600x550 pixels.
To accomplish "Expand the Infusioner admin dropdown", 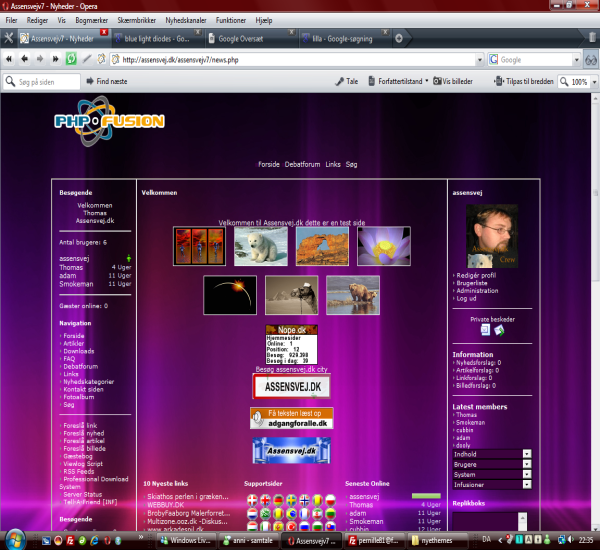I will click(527, 485).
